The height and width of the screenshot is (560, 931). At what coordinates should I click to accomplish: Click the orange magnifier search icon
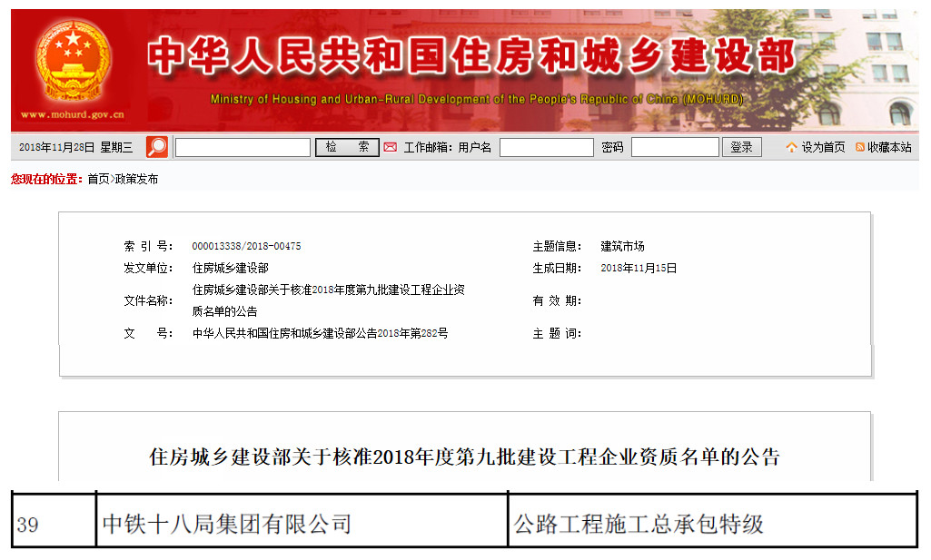point(157,147)
